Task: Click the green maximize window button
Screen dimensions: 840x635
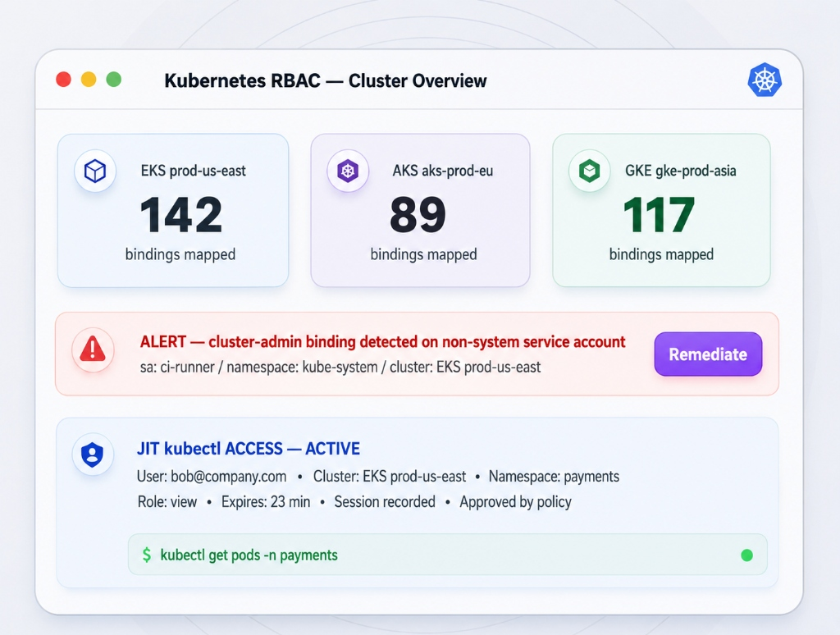Action: 113,80
